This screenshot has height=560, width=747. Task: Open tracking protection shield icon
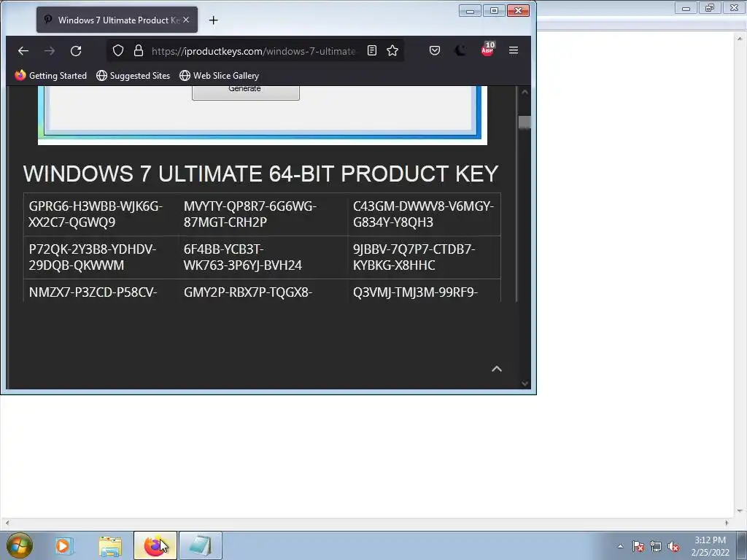[118, 50]
